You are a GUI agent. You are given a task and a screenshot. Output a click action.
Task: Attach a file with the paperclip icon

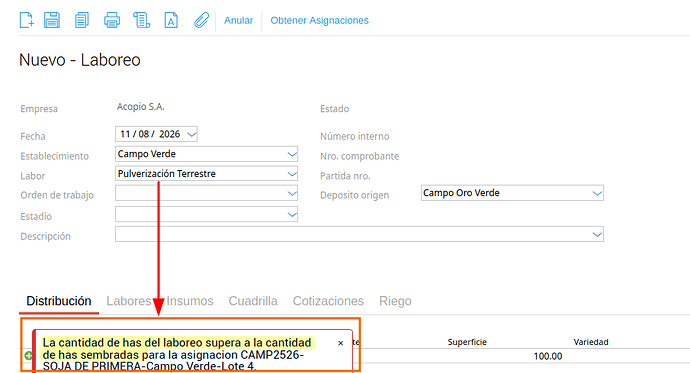coord(202,20)
